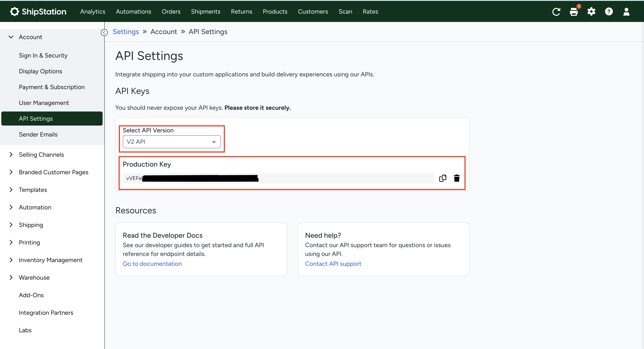
Task: Click the refresh icon in top bar
Action: pos(556,11)
